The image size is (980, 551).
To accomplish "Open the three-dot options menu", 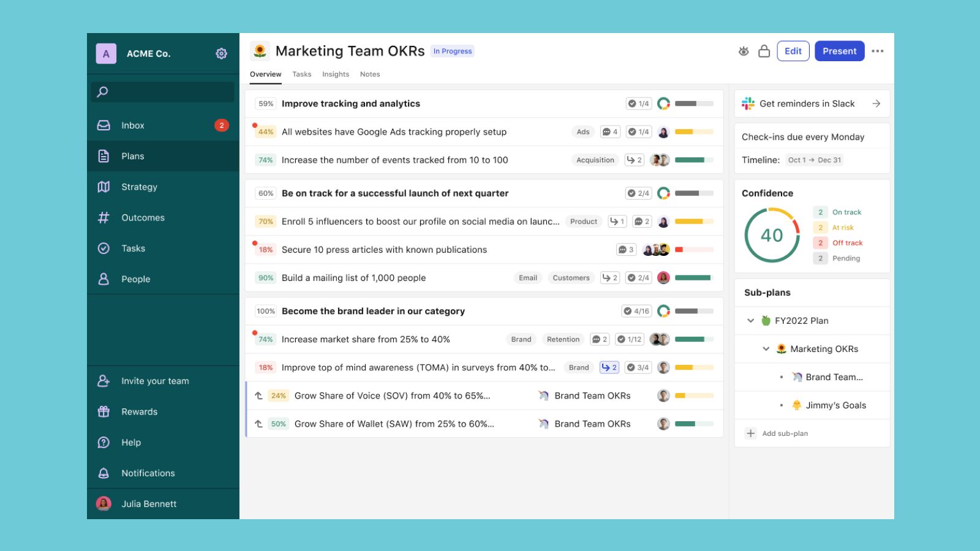I will [x=878, y=51].
